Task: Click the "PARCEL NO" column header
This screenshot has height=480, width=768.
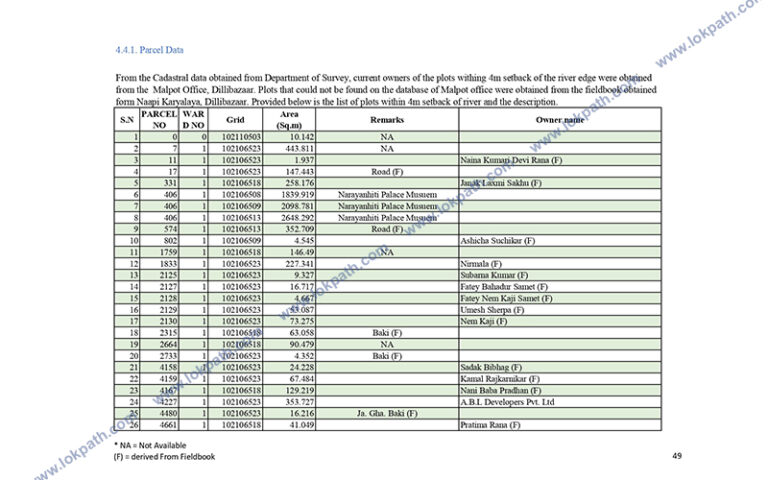Action: 159,120
